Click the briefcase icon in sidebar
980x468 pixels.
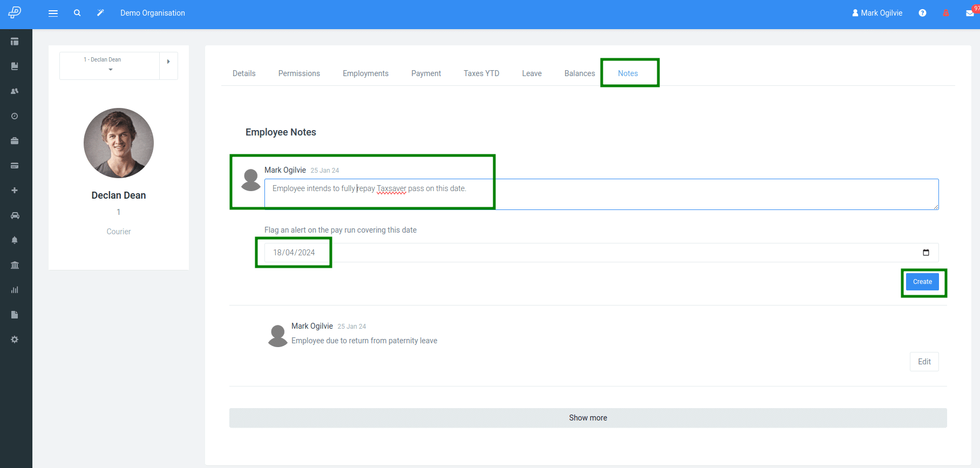(x=15, y=141)
